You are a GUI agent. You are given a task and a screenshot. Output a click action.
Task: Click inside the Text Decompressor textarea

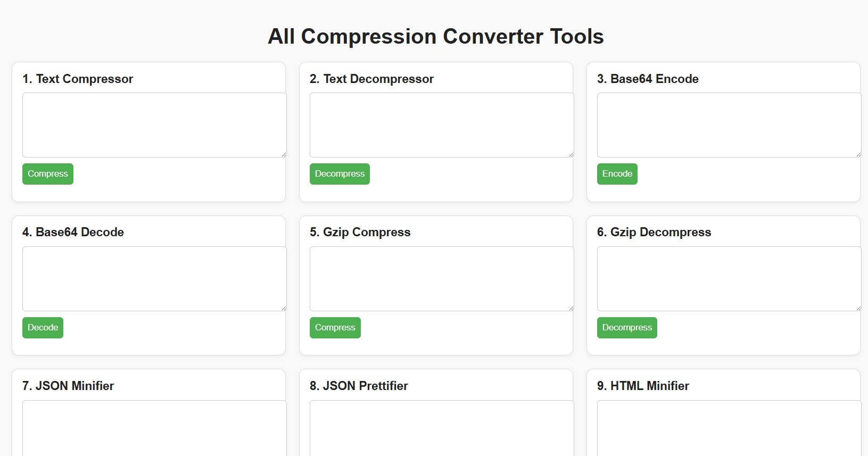pyautogui.click(x=442, y=125)
